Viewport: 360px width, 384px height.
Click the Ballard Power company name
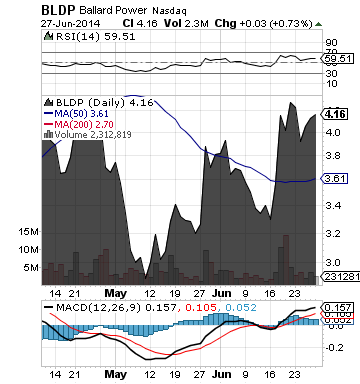coord(113,10)
